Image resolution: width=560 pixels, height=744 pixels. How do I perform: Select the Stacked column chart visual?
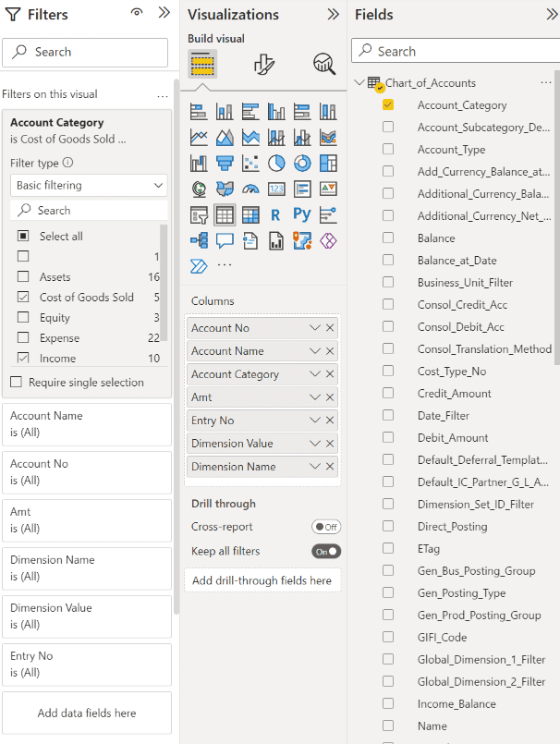(225, 112)
